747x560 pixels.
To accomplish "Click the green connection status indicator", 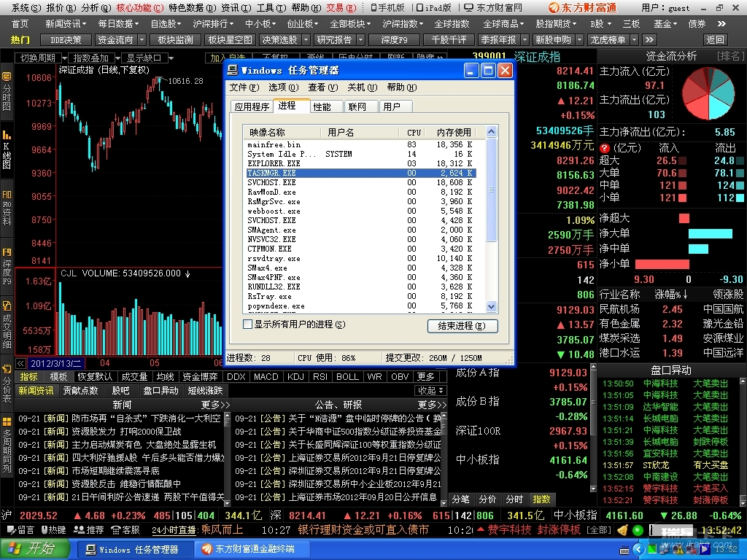I will coord(638,529).
